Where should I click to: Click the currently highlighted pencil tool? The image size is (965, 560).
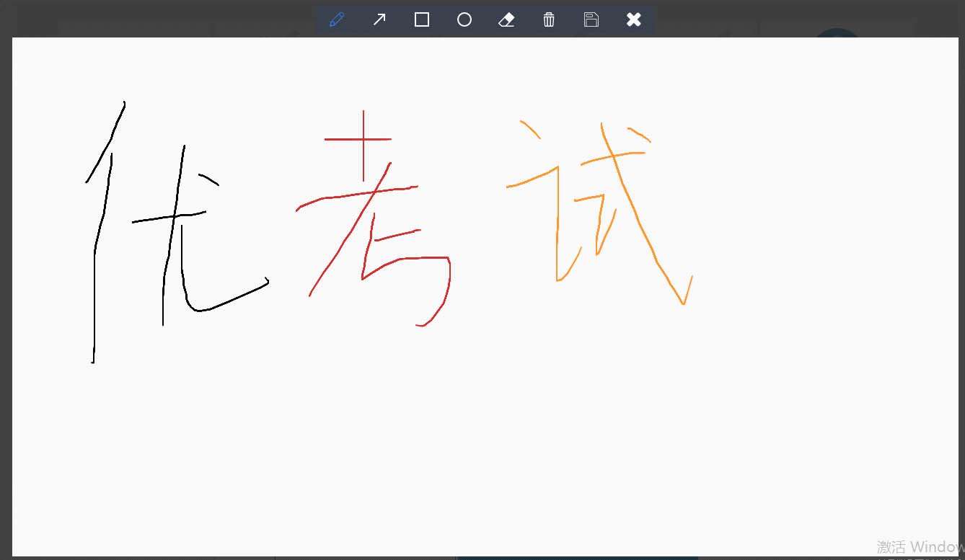336,19
